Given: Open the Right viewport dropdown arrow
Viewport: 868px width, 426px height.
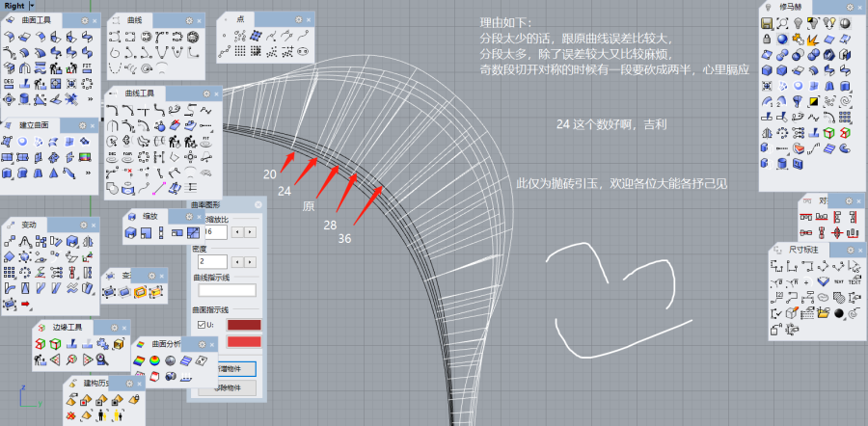Looking at the screenshot, I should [31, 6].
